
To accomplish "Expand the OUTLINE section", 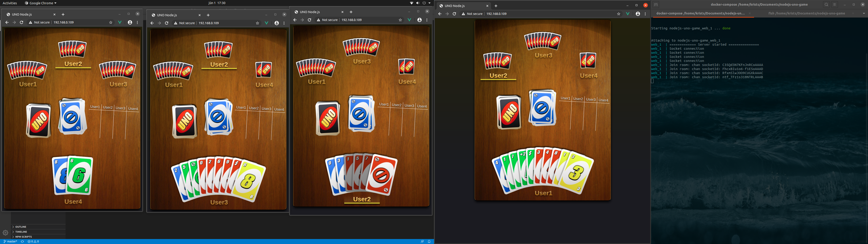I will pyautogui.click(x=21, y=227).
